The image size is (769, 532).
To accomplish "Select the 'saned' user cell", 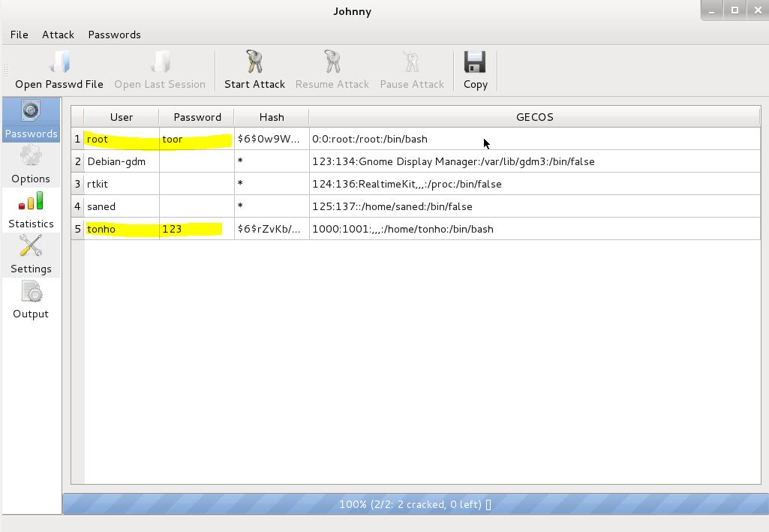I will tap(122, 206).
